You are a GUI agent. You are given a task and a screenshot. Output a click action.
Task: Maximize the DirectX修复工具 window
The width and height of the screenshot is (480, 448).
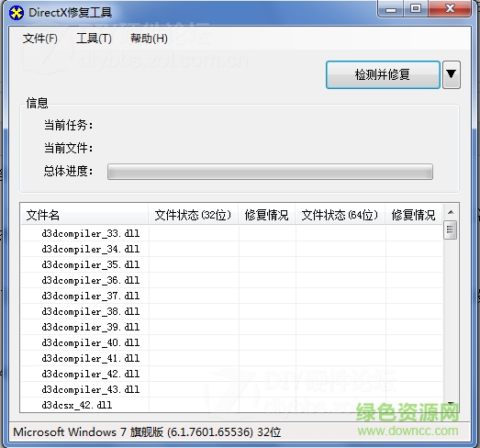coord(416,9)
